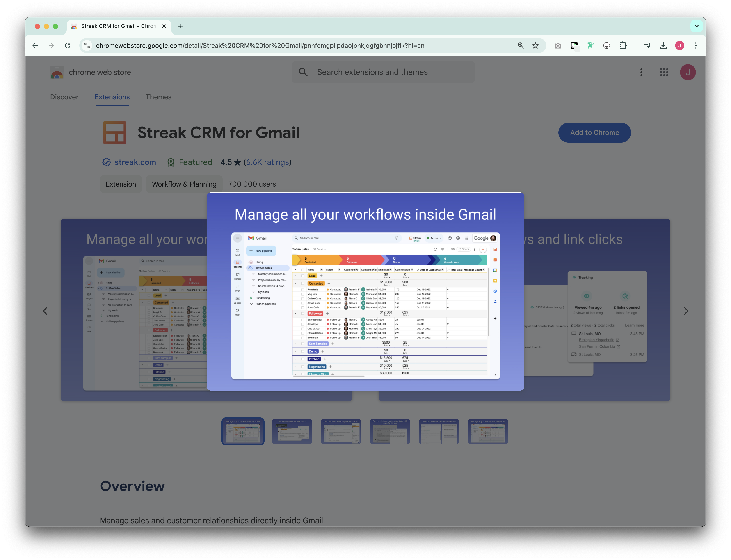Click the Google apps grid icon
This screenshot has width=731, height=560.
point(664,72)
